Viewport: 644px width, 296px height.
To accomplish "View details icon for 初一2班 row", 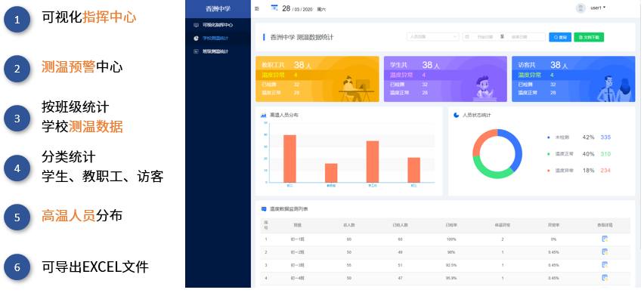I will pos(605,251).
